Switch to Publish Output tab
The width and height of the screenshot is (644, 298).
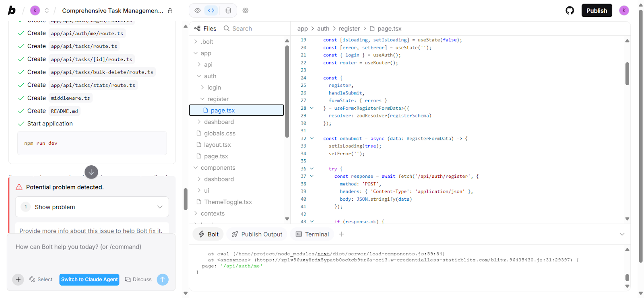[257, 234]
